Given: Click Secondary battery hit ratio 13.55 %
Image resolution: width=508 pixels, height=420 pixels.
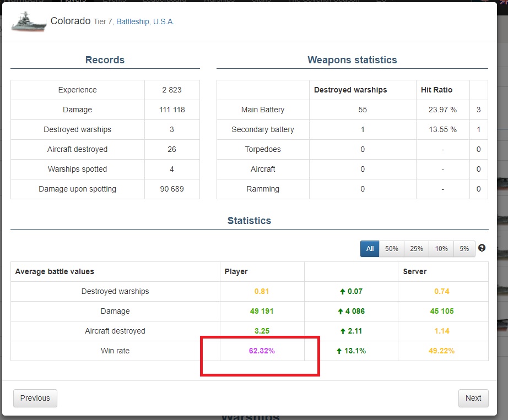Looking at the screenshot, I should click(x=442, y=129).
